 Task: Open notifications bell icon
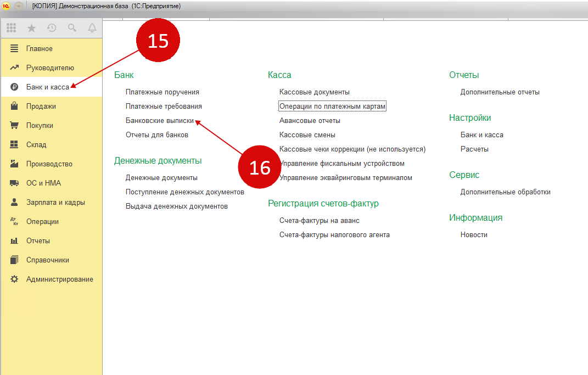(x=92, y=28)
